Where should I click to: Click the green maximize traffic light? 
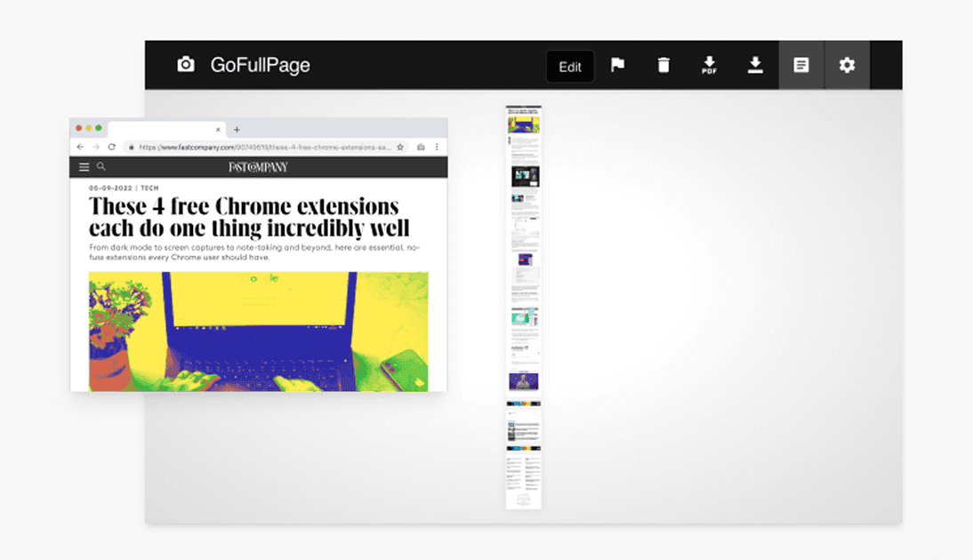coord(98,127)
